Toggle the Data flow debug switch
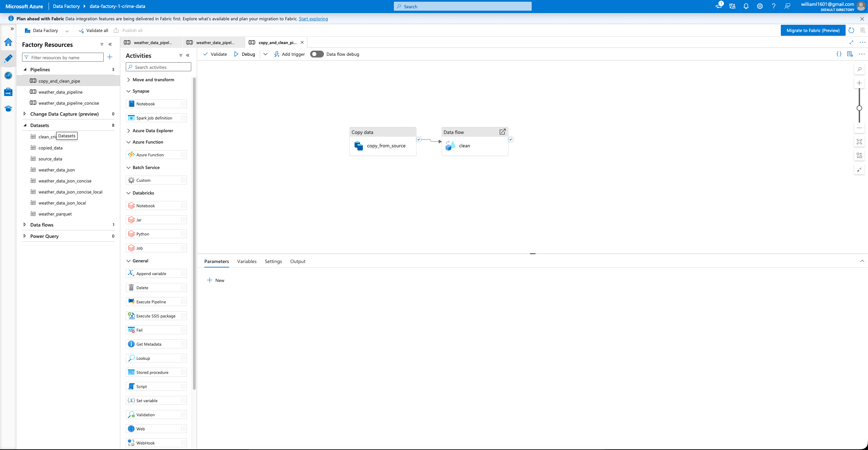 (317, 54)
